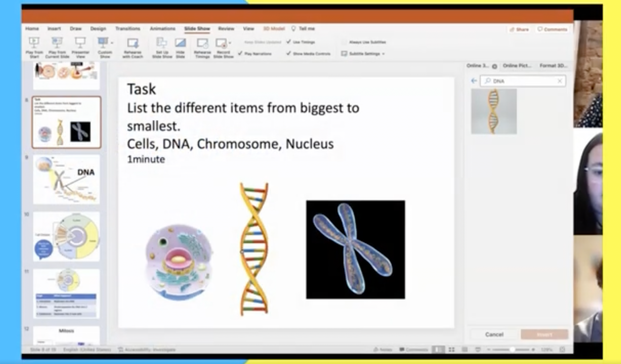Click the Share button

coord(520,30)
